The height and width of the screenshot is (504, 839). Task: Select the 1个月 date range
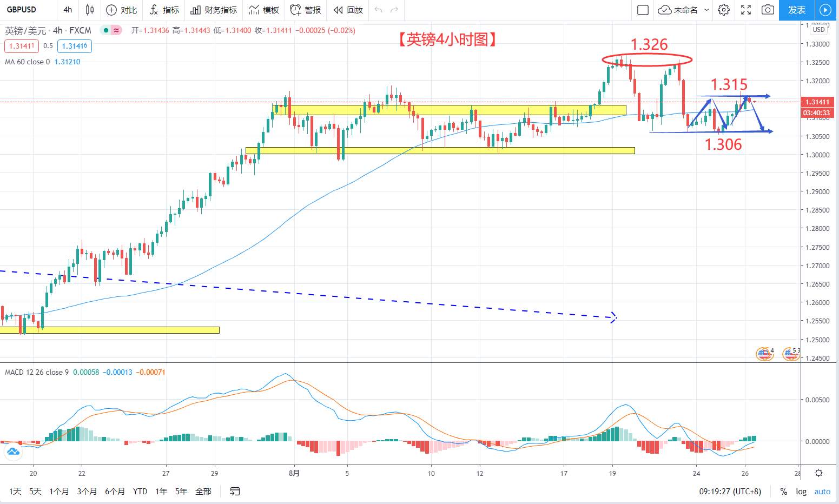[x=59, y=491]
